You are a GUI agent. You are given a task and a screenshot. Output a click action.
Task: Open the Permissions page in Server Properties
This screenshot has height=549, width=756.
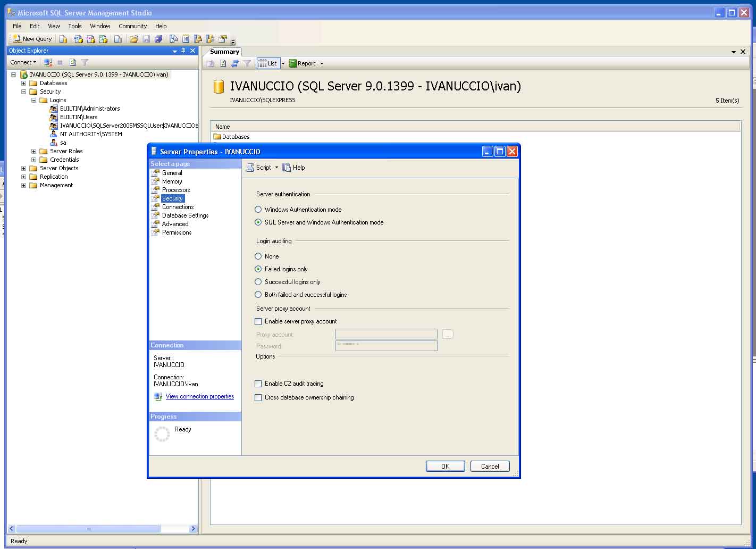[x=177, y=232]
